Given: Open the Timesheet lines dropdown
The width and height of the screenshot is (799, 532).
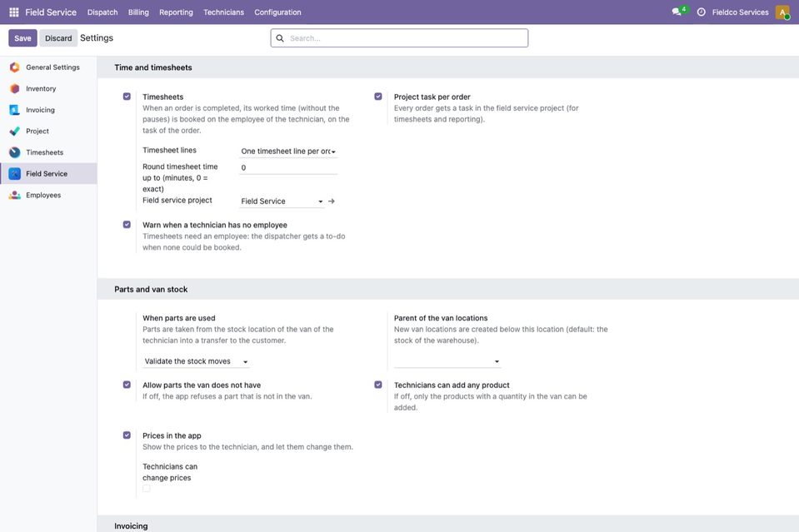Looking at the screenshot, I should [x=288, y=152].
